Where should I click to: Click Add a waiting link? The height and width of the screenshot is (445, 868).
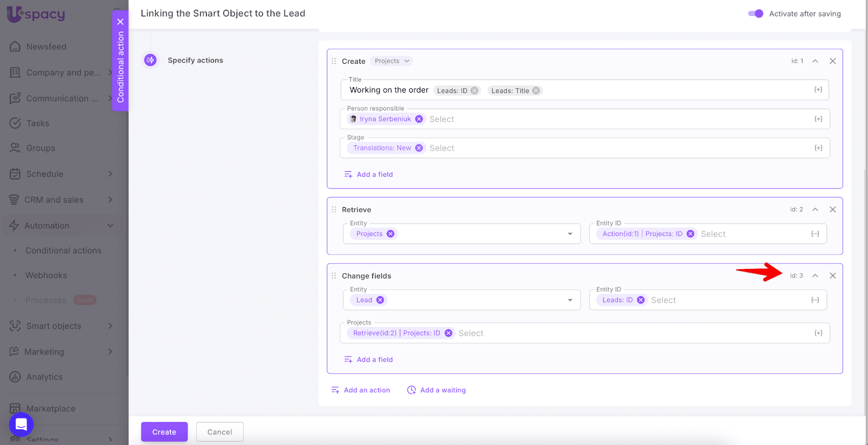point(437,390)
